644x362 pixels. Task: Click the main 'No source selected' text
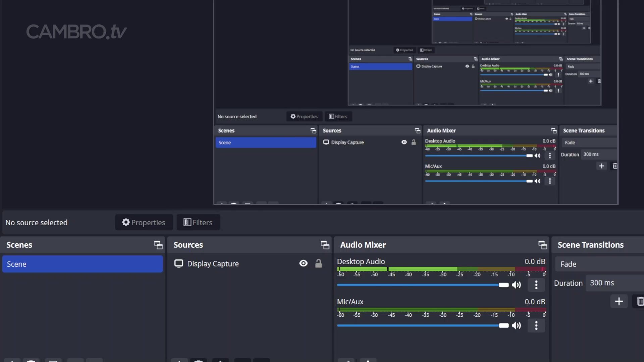[36, 223]
